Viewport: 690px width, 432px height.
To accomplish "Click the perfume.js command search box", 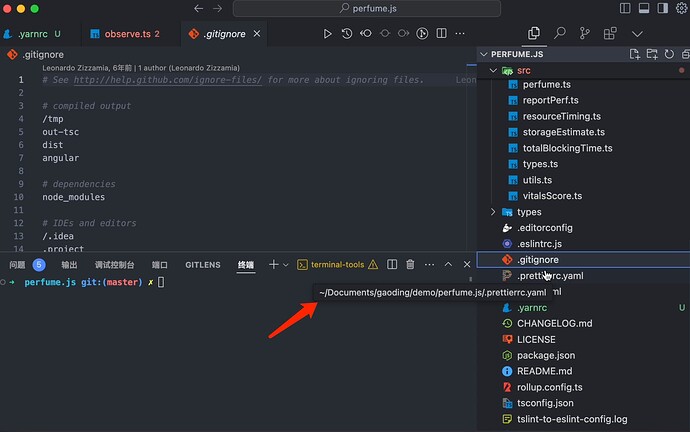I will (367, 8).
